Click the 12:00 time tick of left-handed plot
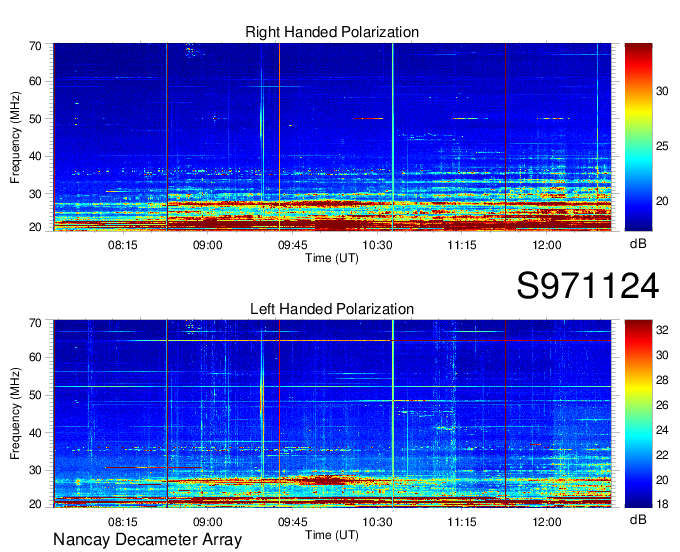This screenshot has height=552, width=680. pos(547,522)
